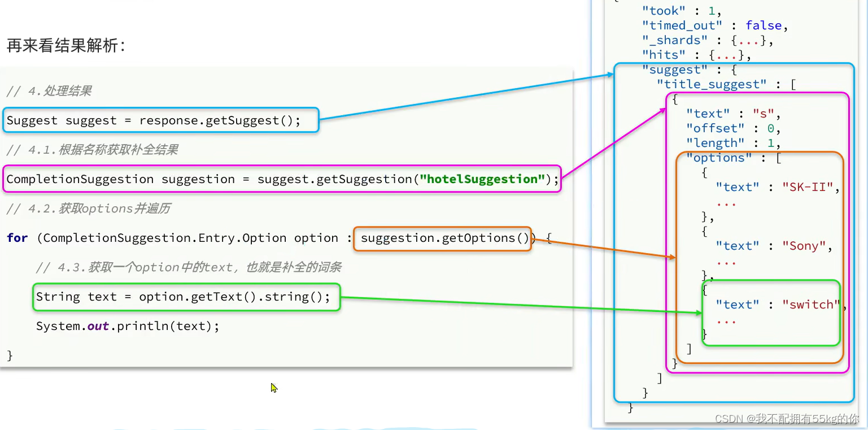
Task: Click the heading "再来看结果解析:"
Action: click(x=66, y=46)
